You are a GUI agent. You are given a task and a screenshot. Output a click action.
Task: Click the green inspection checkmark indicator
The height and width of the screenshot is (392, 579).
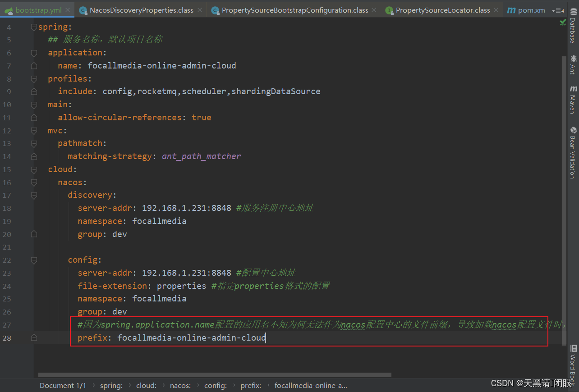pos(563,22)
